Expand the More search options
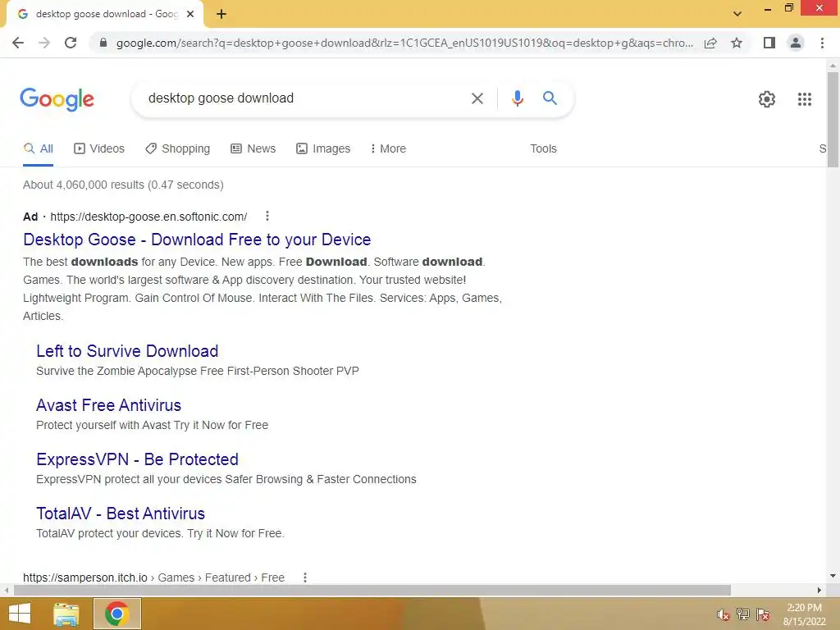Image resolution: width=840 pixels, height=630 pixels. 388,149
